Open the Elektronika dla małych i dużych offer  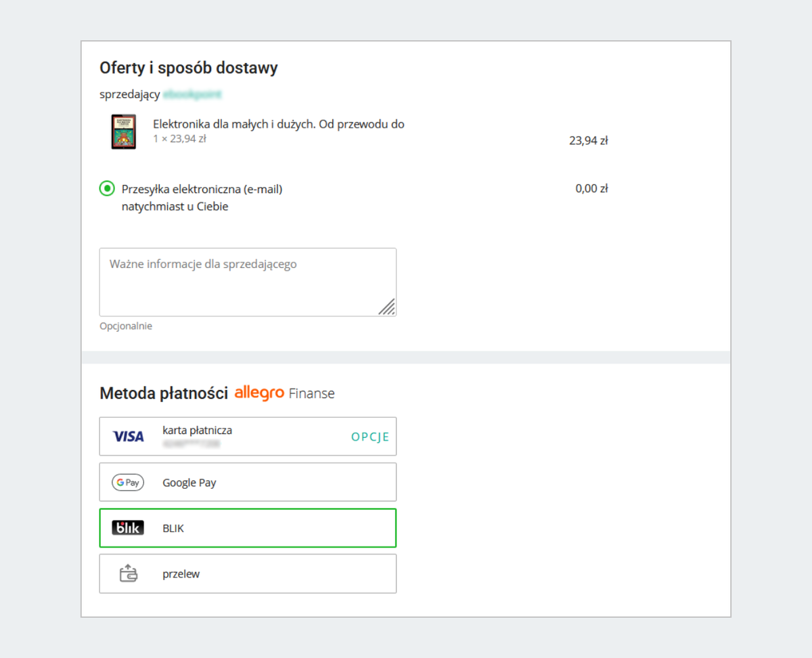279,124
